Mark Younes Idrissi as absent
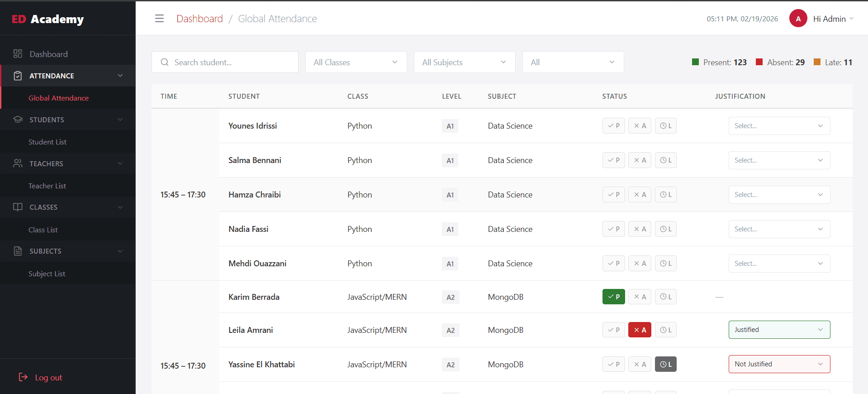The height and width of the screenshot is (394, 868). click(x=640, y=126)
